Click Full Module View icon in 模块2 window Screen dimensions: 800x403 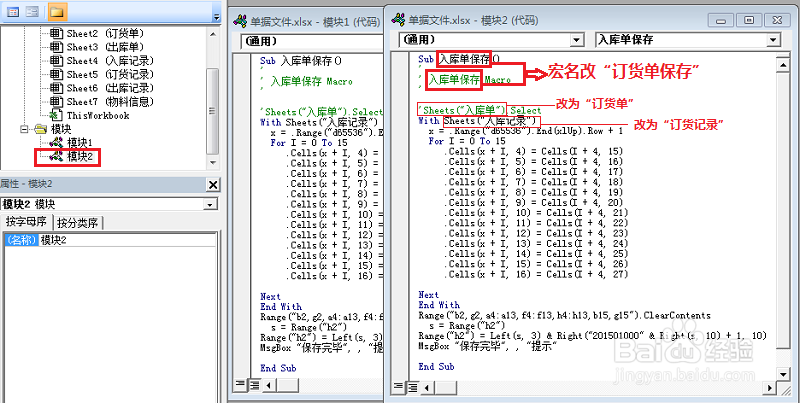[412, 386]
